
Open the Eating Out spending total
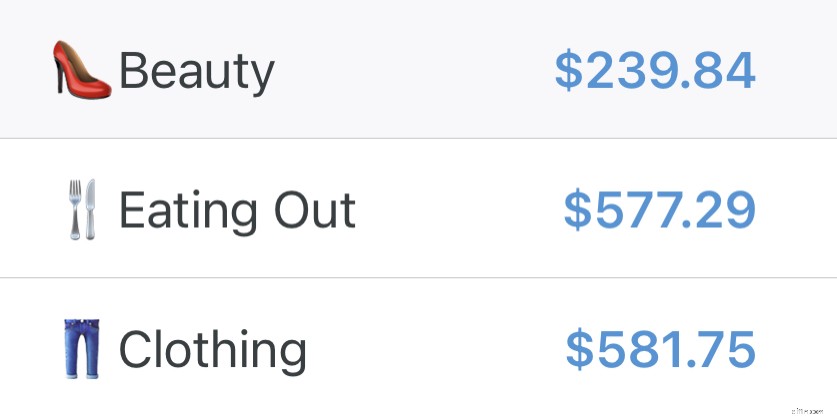(x=660, y=210)
